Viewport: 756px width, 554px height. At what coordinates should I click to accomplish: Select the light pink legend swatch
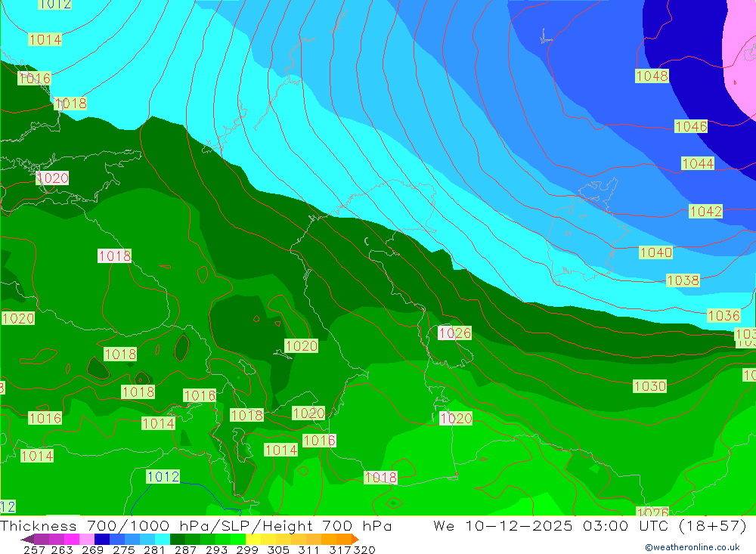tap(87, 539)
